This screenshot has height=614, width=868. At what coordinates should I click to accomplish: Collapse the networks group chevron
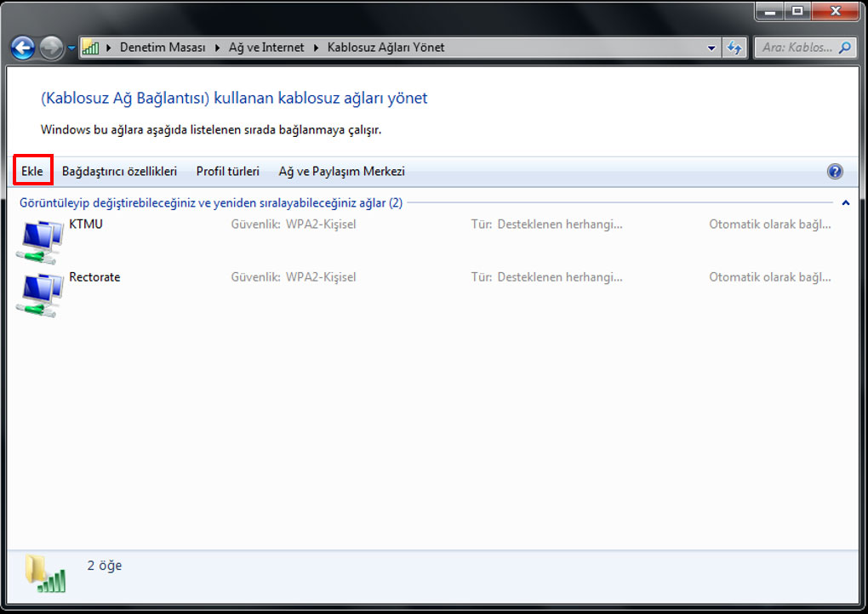point(845,203)
